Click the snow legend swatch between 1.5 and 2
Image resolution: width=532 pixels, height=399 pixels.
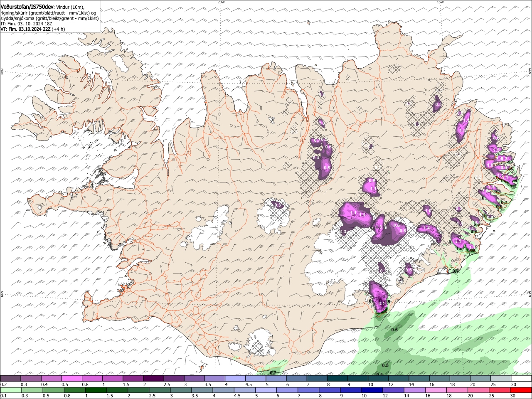(x=133, y=378)
